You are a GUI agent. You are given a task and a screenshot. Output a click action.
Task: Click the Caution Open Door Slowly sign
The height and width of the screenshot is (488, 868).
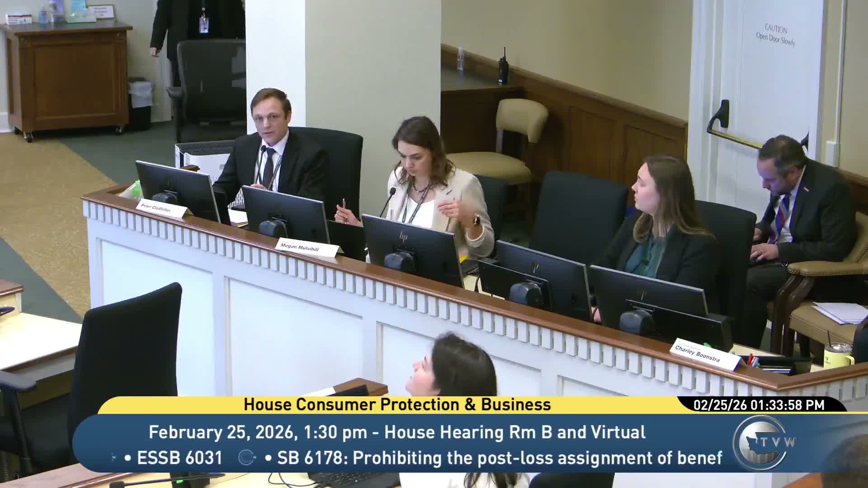coord(775,35)
